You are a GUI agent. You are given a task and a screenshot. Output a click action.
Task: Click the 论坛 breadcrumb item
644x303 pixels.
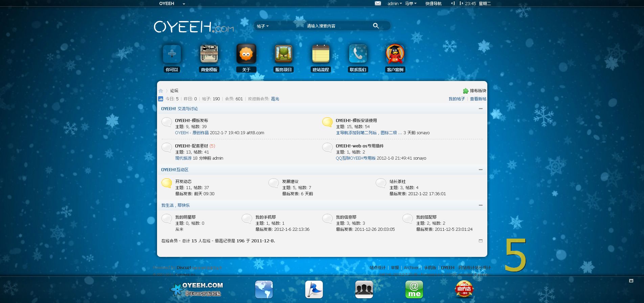tap(174, 91)
